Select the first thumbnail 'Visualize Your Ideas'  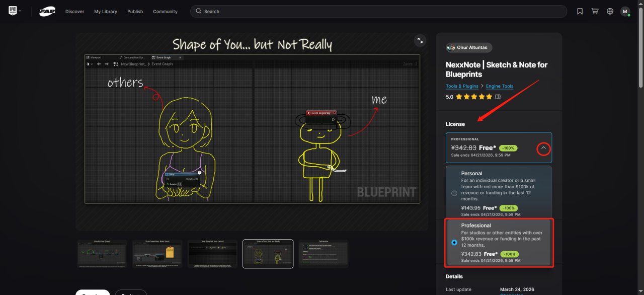(102, 254)
